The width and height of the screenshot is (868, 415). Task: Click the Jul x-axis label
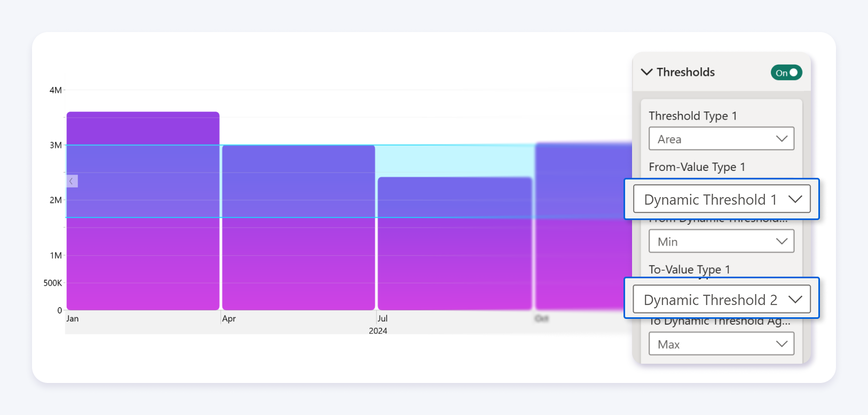click(x=383, y=319)
